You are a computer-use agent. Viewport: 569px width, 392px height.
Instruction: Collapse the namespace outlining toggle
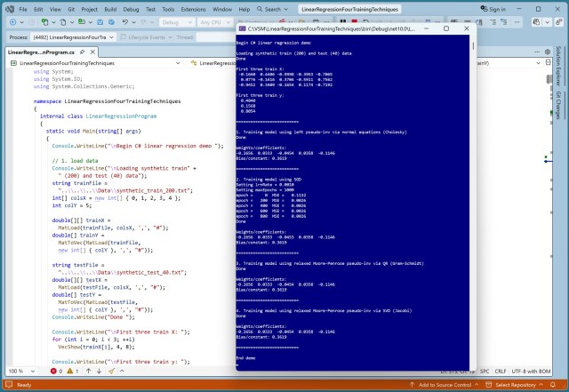pyautogui.click(x=27, y=101)
